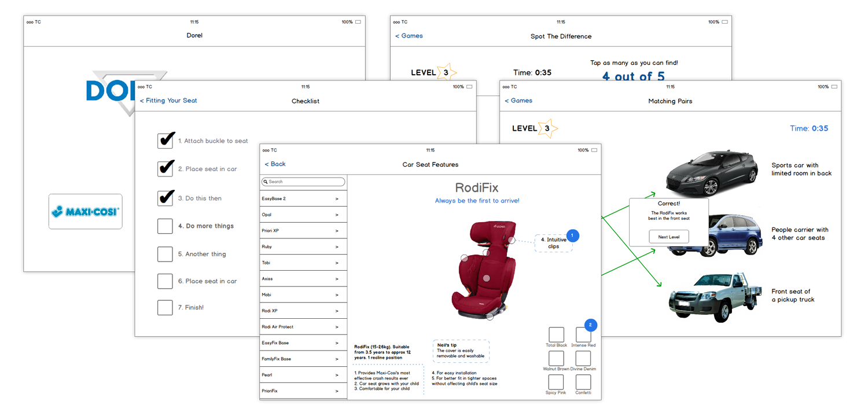The image size is (868, 416).
Task: Click battery icon in Car Seat Features status bar
Action: click(x=594, y=150)
